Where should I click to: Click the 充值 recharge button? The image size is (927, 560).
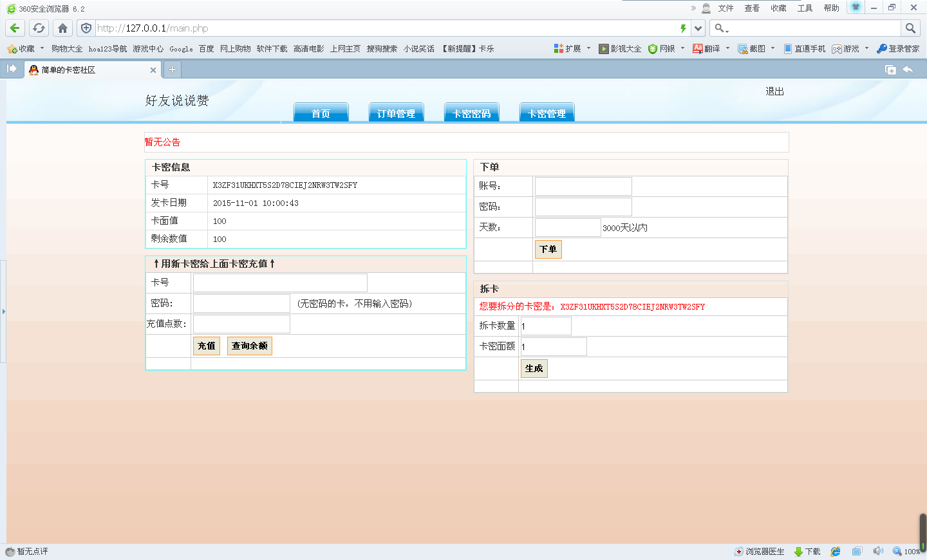coord(207,346)
